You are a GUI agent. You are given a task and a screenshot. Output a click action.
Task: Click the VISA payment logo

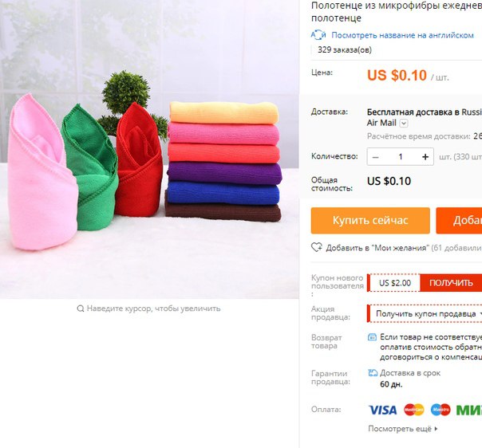(383, 410)
